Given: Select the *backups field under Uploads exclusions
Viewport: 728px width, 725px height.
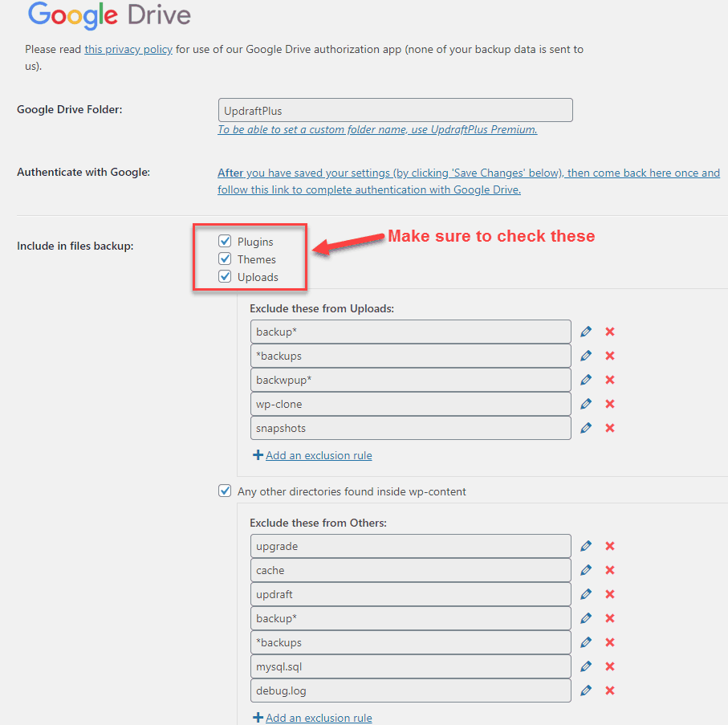Looking at the screenshot, I should point(411,356).
